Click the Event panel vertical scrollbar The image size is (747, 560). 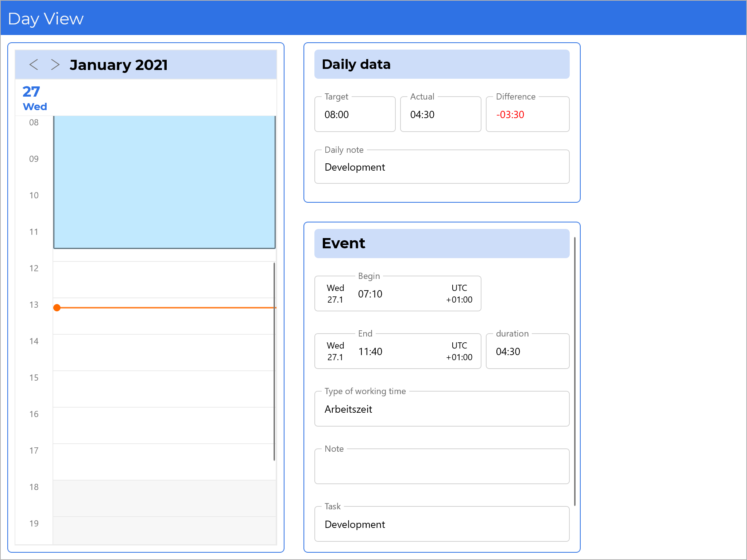(x=574, y=371)
